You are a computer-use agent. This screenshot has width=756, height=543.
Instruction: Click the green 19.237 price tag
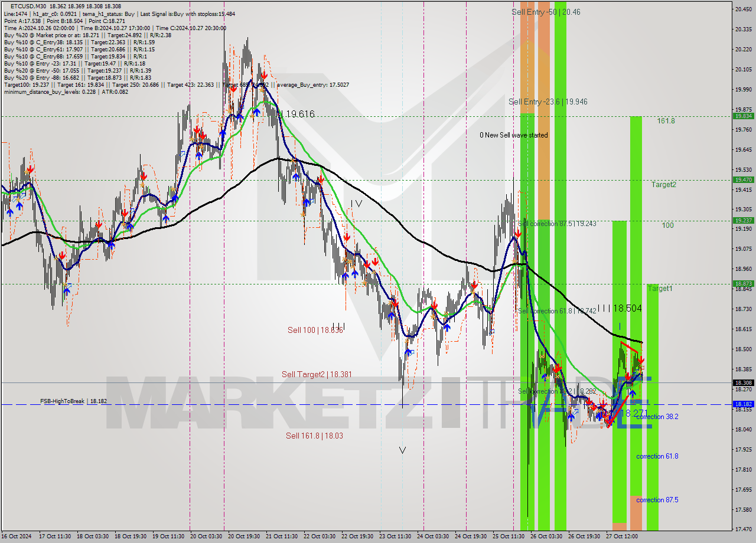coord(743,220)
